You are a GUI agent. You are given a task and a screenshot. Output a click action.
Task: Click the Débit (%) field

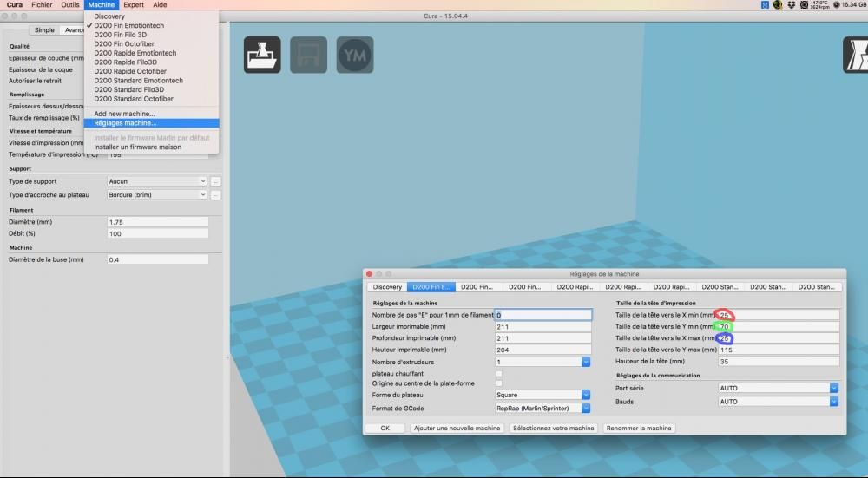click(x=158, y=233)
